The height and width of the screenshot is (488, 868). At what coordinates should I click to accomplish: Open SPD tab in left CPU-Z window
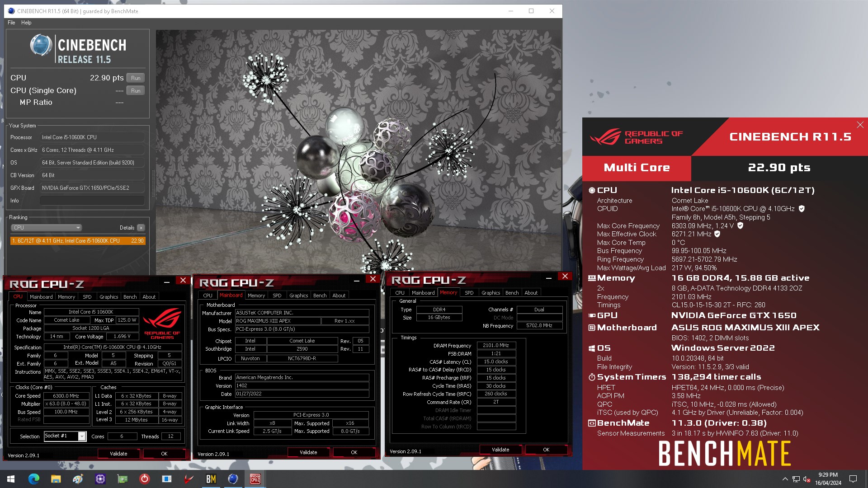(x=87, y=297)
